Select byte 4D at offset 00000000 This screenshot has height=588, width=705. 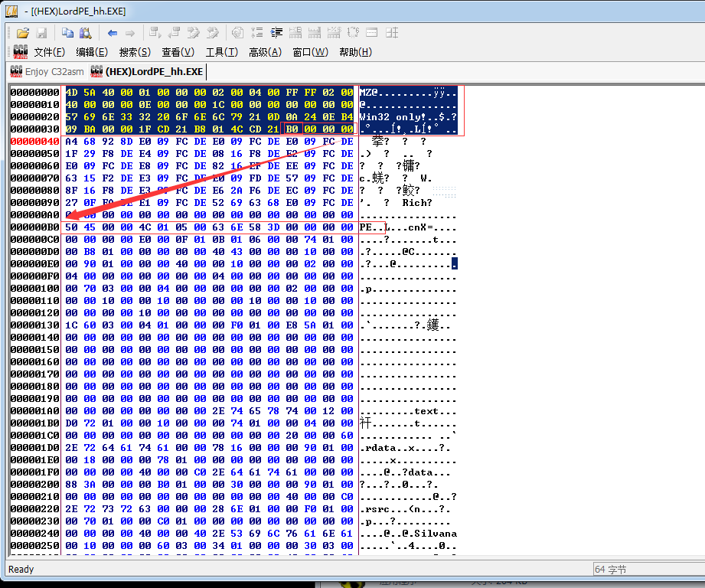(71, 93)
